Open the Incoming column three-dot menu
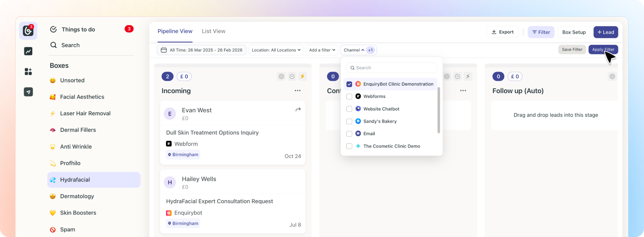The image size is (644, 237). click(x=298, y=91)
